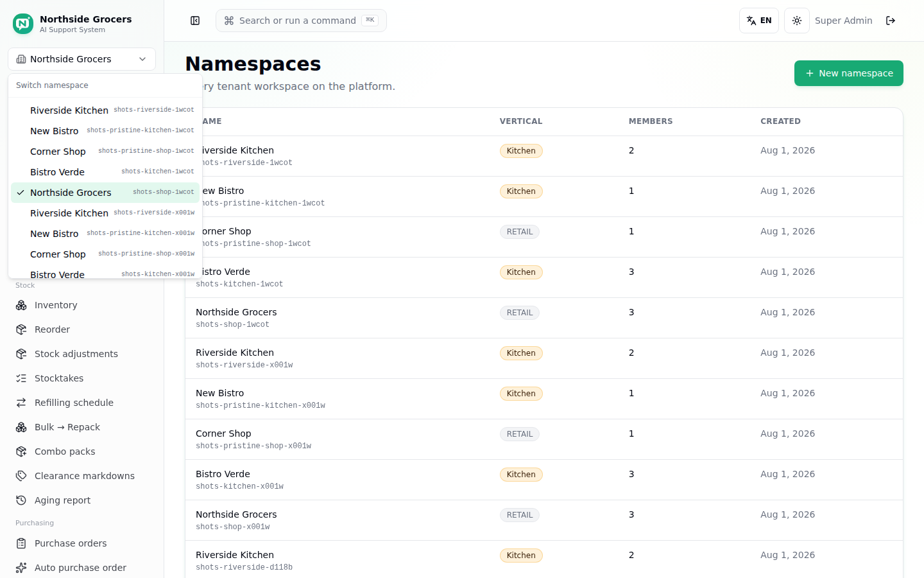Select New Bistro shots-pristine-kitchen-1wcot in switcher

point(105,131)
